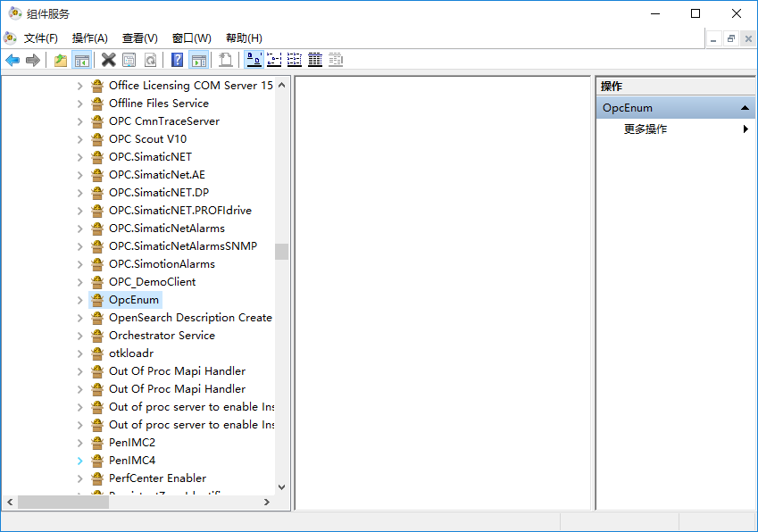Open Properties from the toolbar icon
This screenshot has width=758, height=532.
pyautogui.click(x=129, y=61)
